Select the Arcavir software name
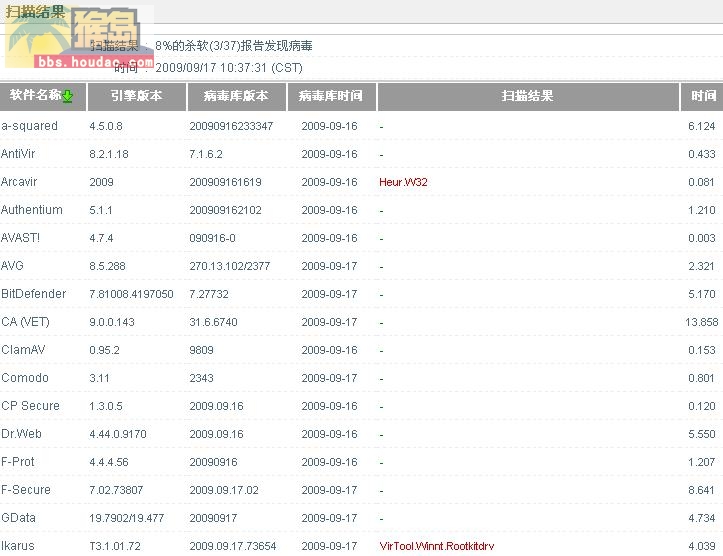 click(19, 182)
